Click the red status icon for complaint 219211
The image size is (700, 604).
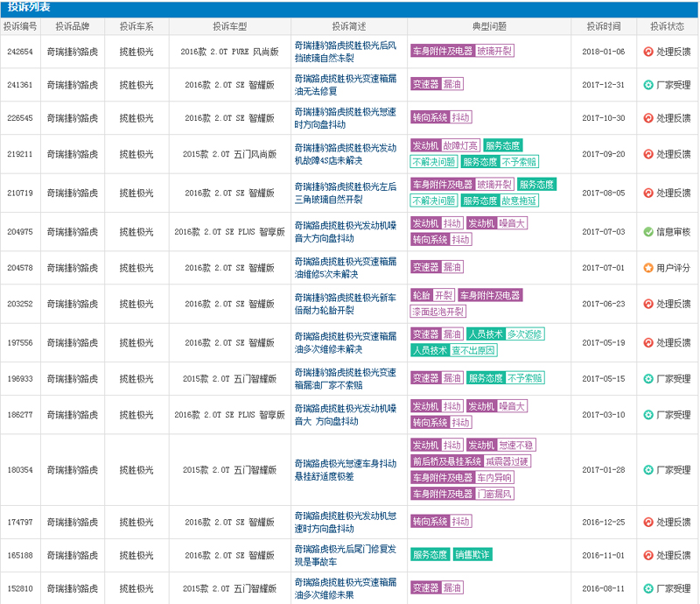click(648, 154)
